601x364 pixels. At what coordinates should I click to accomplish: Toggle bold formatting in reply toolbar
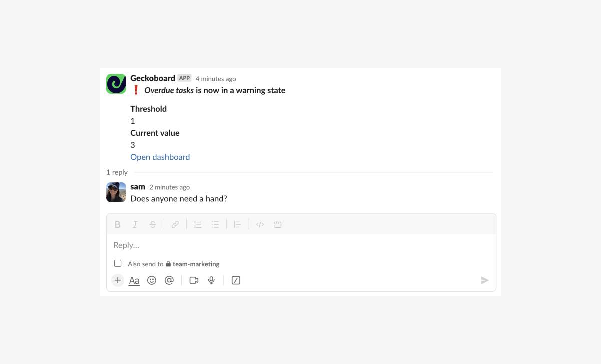pyautogui.click(x=118, y=225)
